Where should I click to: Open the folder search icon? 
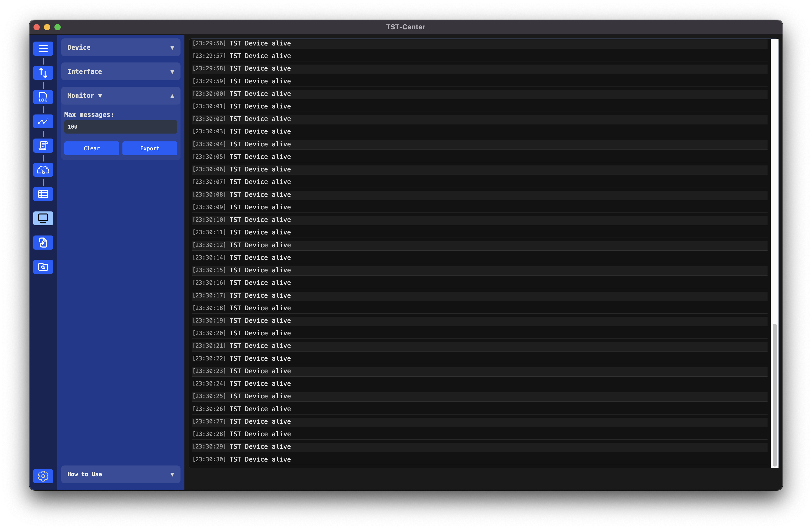[43, 267]
